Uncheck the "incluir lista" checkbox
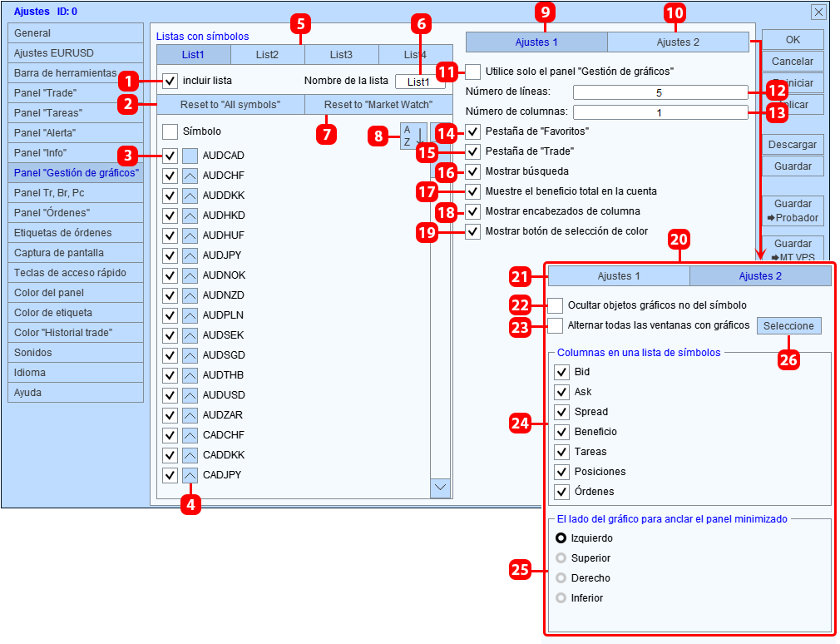The image size is (840, 644). pos(170,81)
